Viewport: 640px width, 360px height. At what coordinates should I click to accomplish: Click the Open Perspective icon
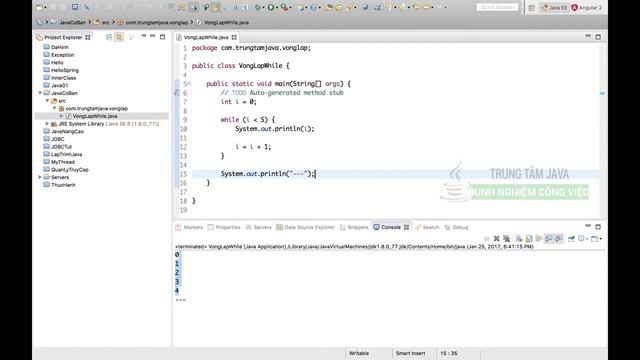click(x=531, y=8)
